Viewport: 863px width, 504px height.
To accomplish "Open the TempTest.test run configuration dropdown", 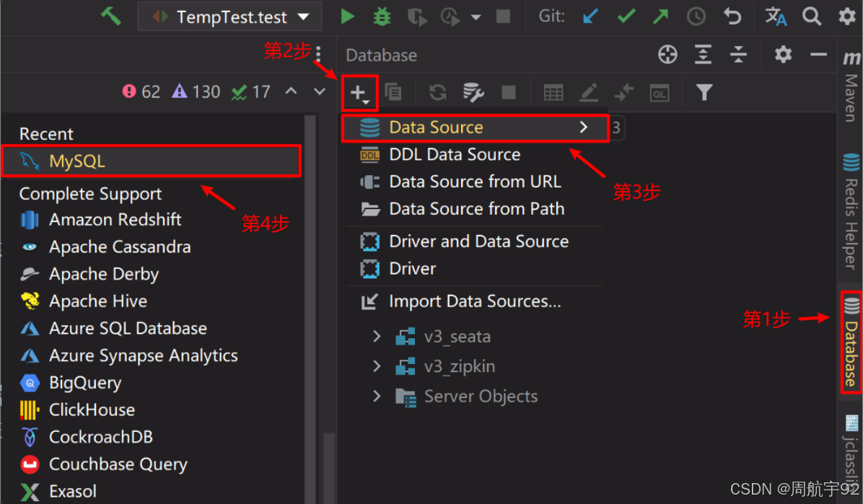I will click(231, 17).
